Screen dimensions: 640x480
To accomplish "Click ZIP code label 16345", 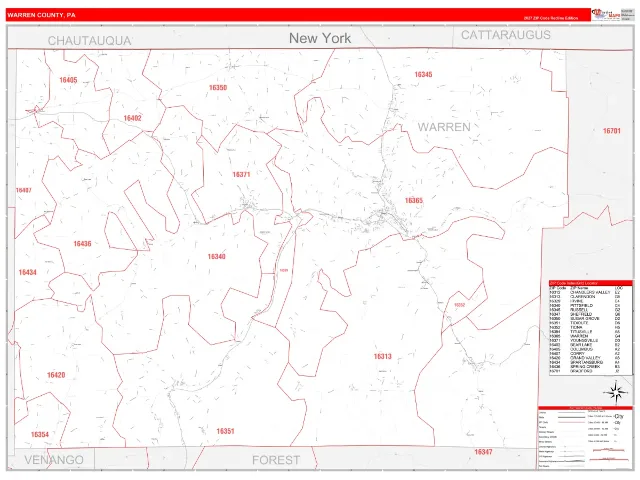I will tap(423, 74).
